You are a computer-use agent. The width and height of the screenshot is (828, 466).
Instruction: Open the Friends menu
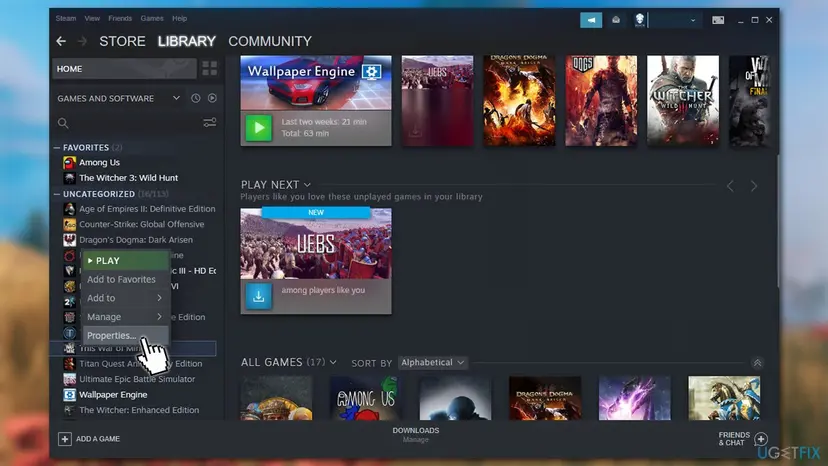[x=120, y=18]
